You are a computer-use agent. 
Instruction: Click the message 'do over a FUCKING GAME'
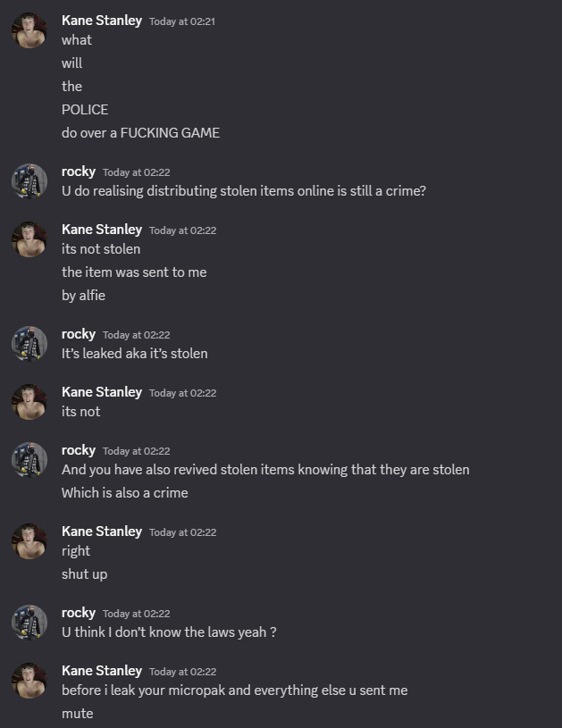(x=140, y=133)
